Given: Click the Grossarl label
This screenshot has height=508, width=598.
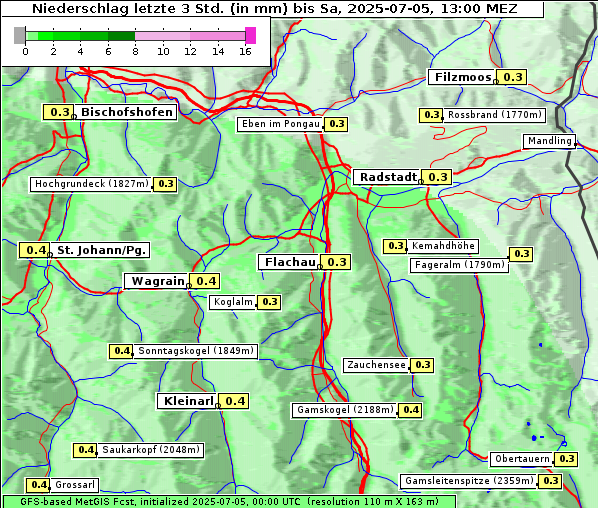Looking at the screenshot, I should [x=74, y=485].
